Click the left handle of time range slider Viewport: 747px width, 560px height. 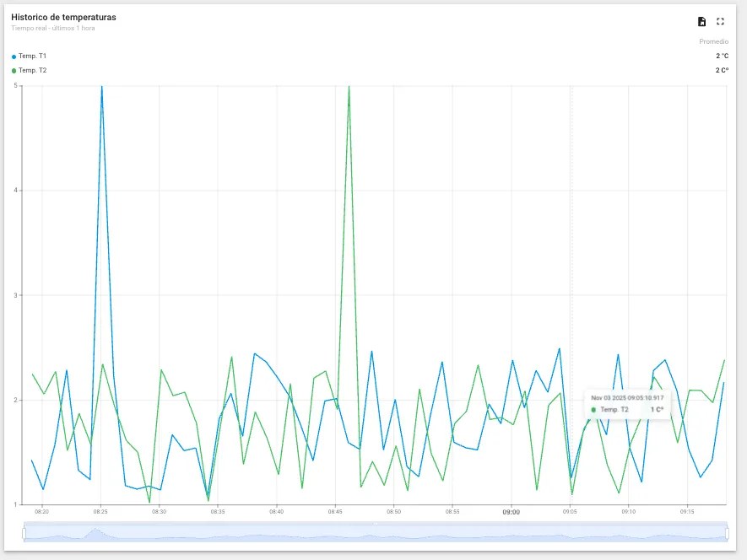(24, 533)
